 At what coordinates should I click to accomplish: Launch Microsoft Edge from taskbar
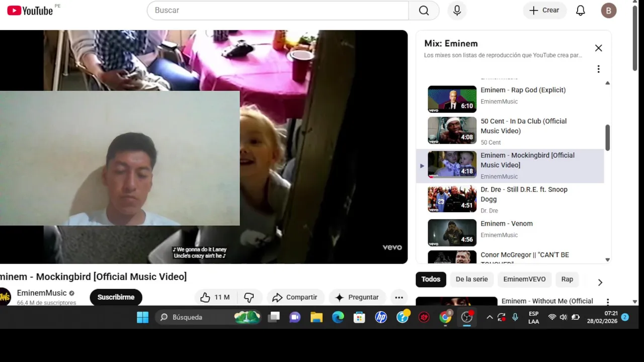pyautogui.click(x=338, y=317)
